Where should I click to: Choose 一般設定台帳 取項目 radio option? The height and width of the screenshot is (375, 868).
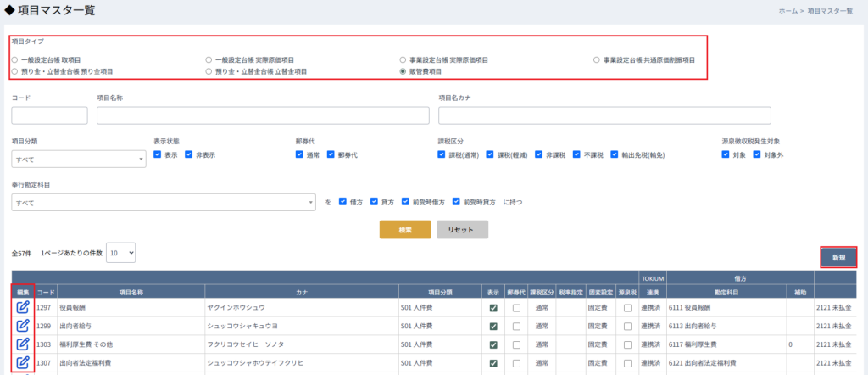click(x=15, y=60)
